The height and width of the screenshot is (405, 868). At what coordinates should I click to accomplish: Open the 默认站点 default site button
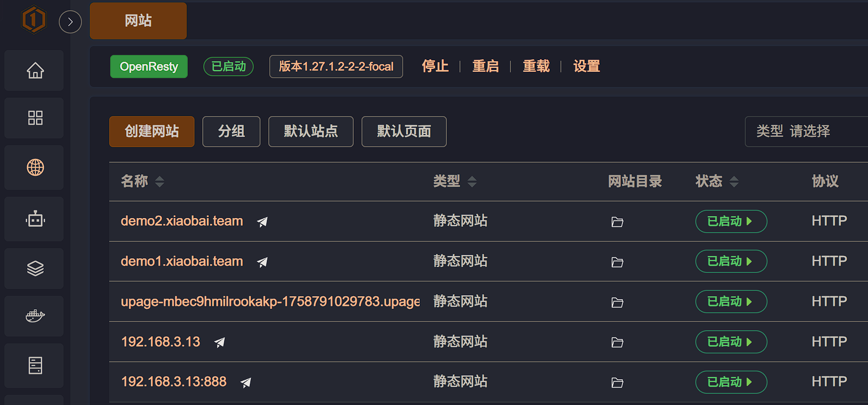(311, 132)
